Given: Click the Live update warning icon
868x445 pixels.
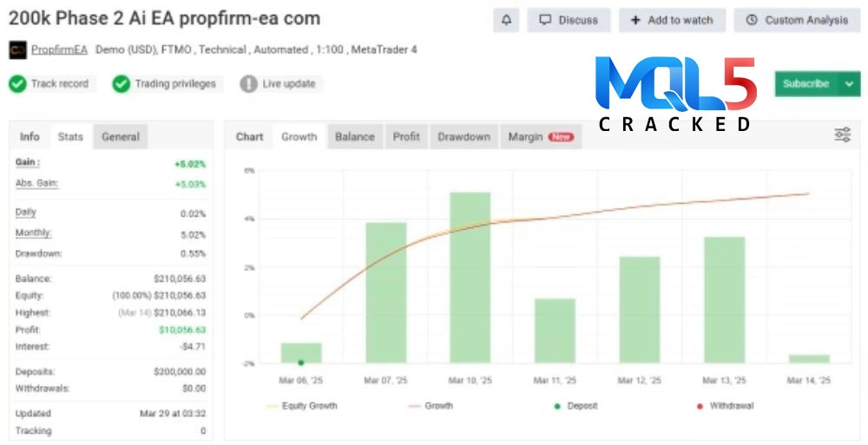Looking at the screenshot, I should (x=249, y=84).
